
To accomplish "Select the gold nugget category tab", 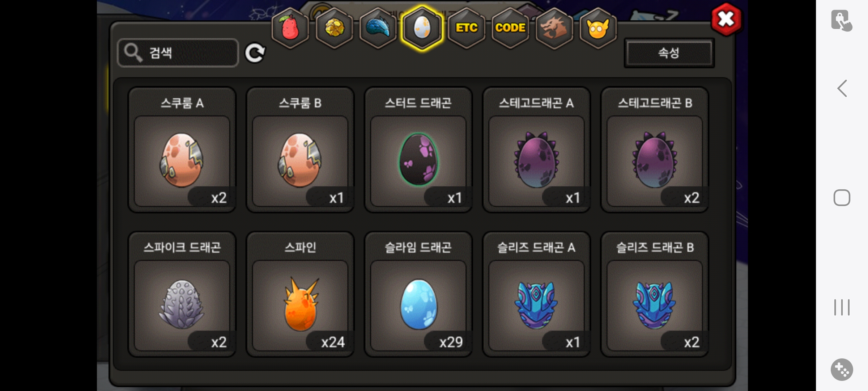I will (334, 28).
